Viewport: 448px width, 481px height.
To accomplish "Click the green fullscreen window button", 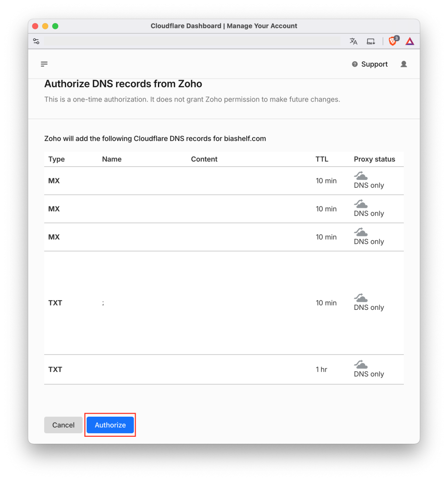I will 55,26.
